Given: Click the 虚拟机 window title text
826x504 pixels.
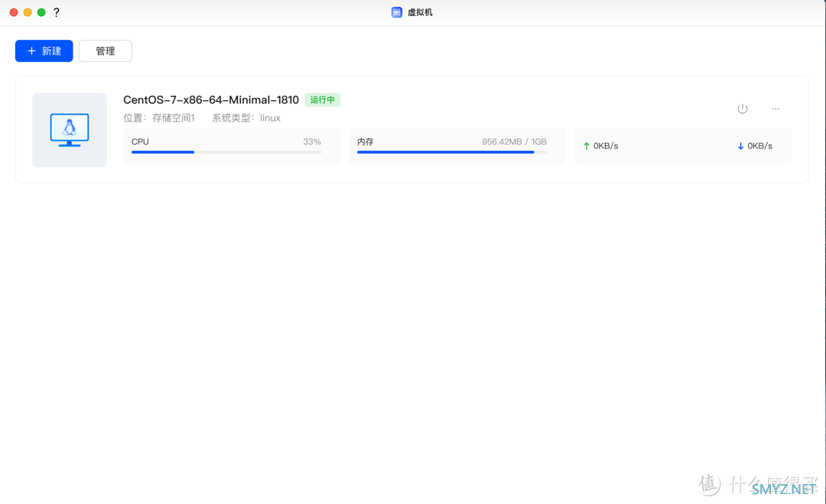Looking at the screenshot, I should [420, 12].
